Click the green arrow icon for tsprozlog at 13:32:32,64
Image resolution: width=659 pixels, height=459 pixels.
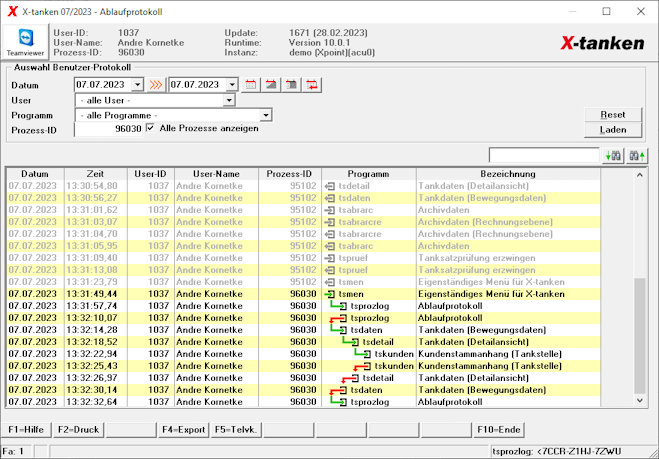[338, 401]
